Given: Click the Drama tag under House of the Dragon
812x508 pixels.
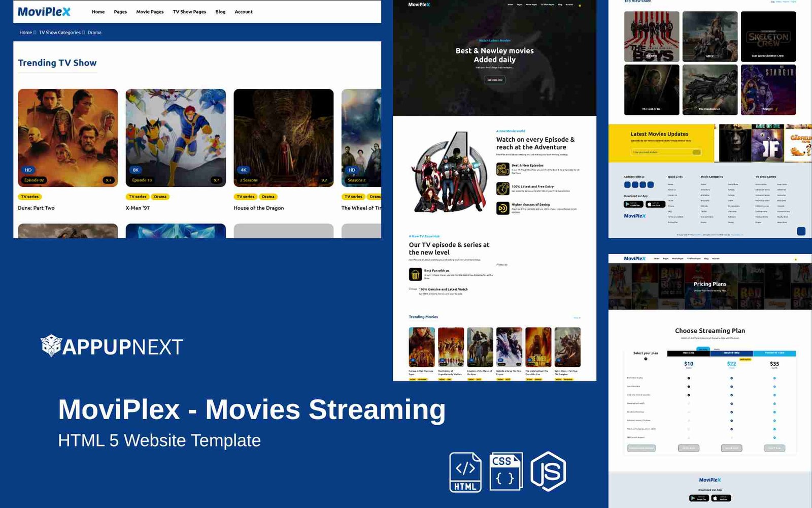Looking at the screenshot, I should pyautogui.click(x=268, y=197).
